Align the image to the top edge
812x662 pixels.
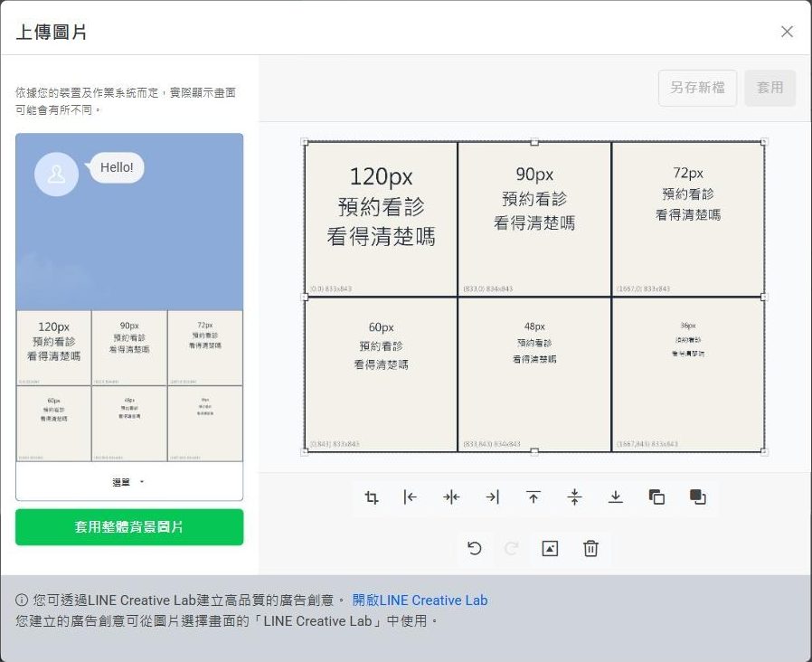coord(533,497)
